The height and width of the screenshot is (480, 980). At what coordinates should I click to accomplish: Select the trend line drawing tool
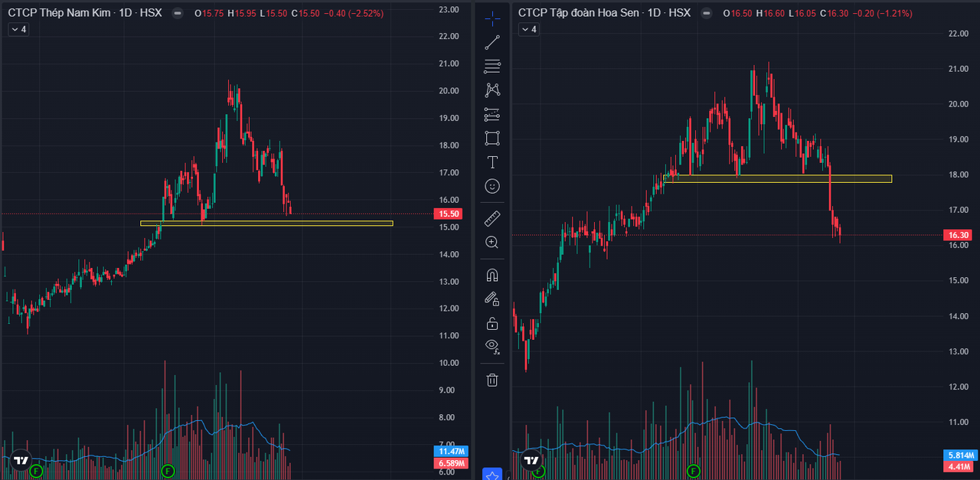click(x=492, y=42)
